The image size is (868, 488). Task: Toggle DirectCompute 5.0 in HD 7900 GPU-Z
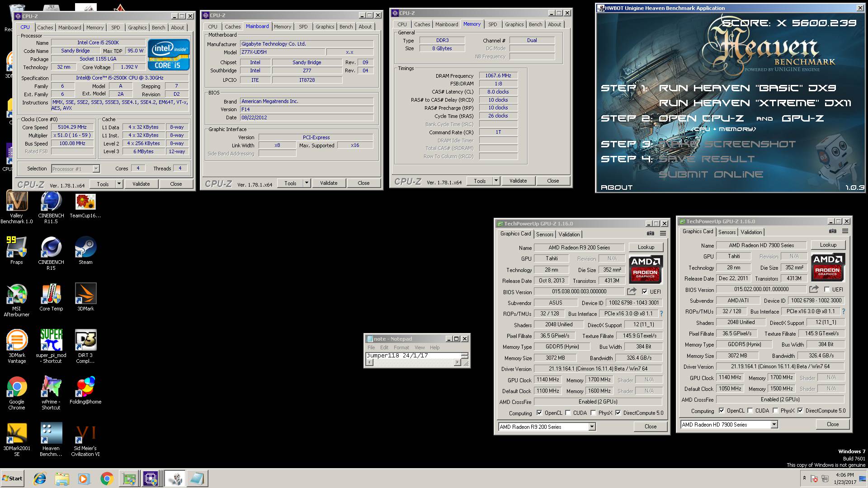click(800, 411)
